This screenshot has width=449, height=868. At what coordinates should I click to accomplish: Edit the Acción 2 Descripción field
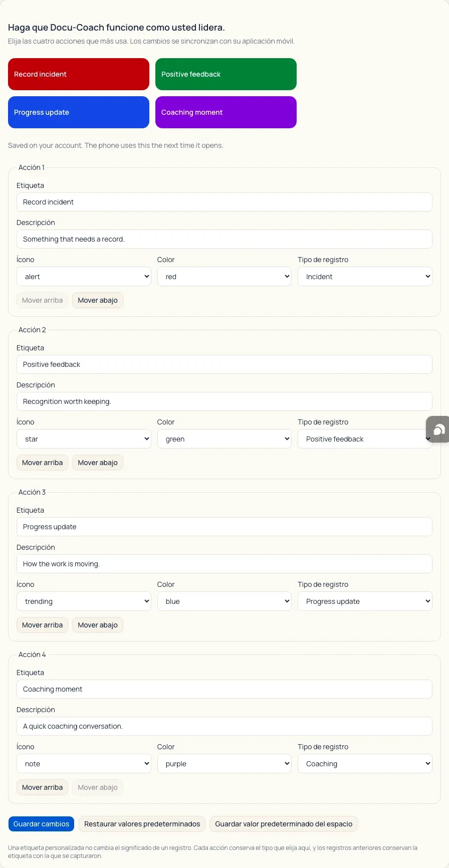point(224,401)
